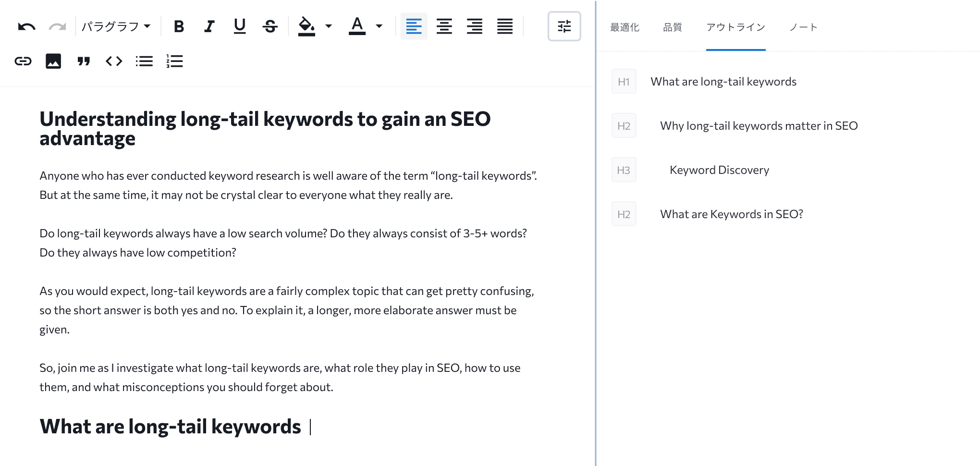Toggle italic formatting
The height and width of the screenshot is (466, 980).
(x=209, y=26)
